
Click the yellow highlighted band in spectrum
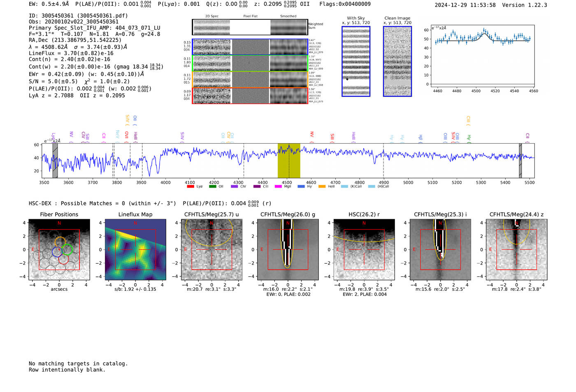pyautogui.click(x=289, y=161)
